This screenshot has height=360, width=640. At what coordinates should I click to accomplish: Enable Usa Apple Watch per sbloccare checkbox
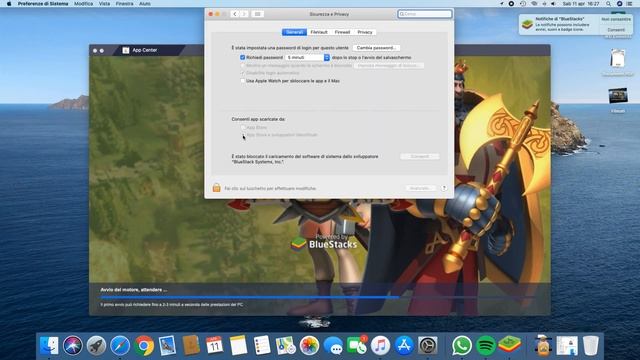pyautogui.click(x=242, y=81)
